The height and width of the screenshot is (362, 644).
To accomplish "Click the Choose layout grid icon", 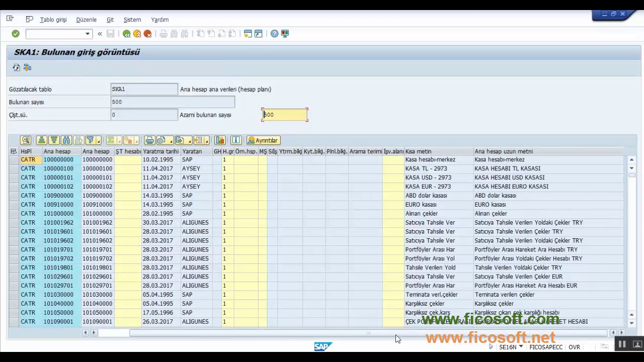I will point(199,140).
